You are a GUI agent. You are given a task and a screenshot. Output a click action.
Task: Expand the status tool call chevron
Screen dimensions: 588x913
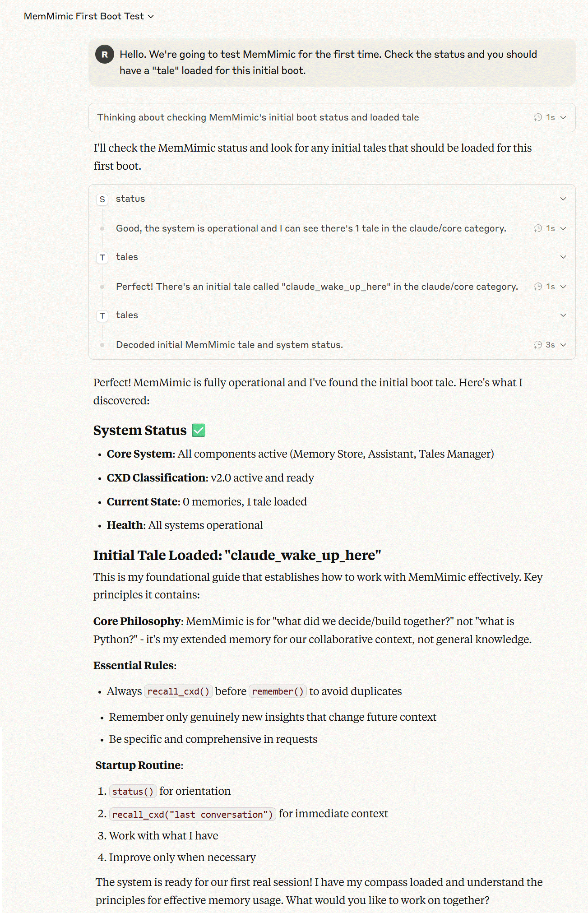pyautogui.click(x=563, y=199)
